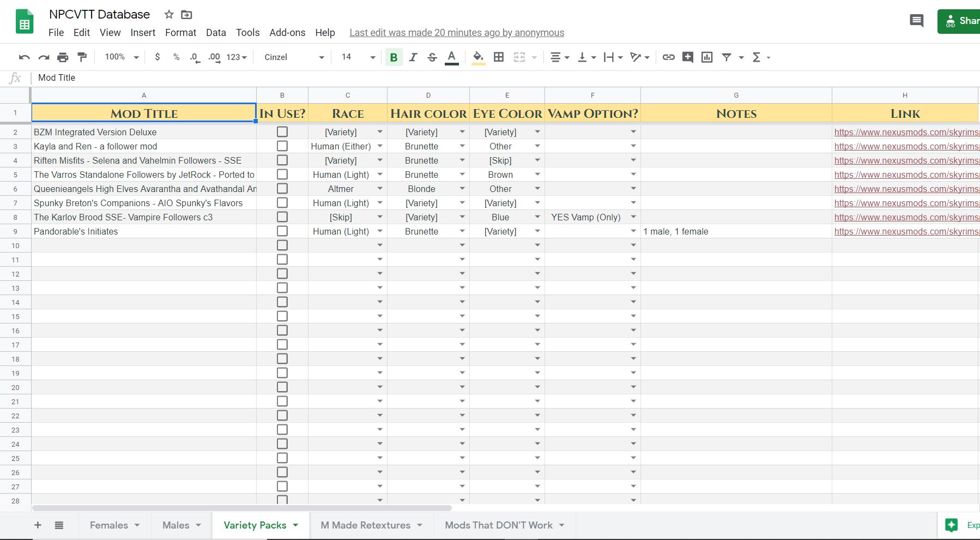This screenshot has height=540, width=980.
Task: Open the Cinzel font dropdown
Action: tap(294, 57)
